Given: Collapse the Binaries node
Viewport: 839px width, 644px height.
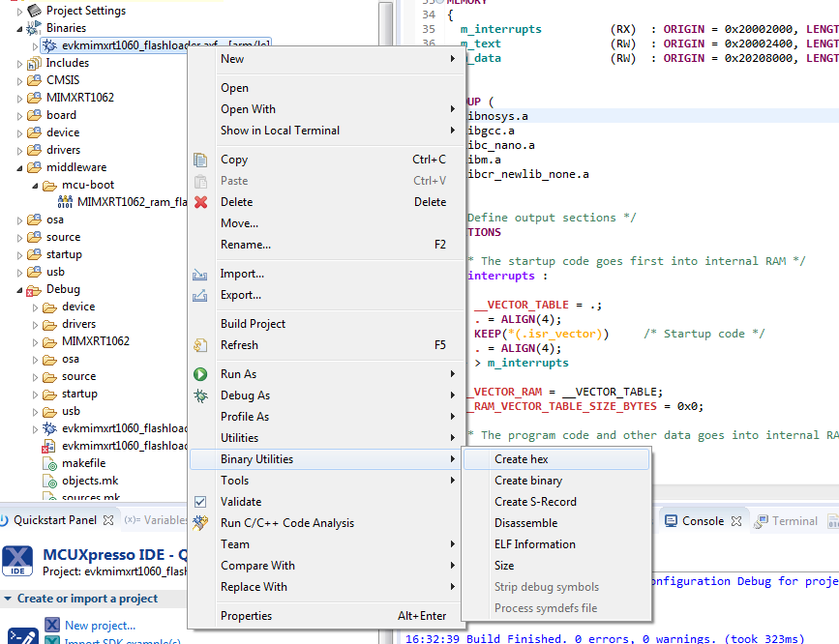Looking at the screenshot, I should [x=19, y=28].
